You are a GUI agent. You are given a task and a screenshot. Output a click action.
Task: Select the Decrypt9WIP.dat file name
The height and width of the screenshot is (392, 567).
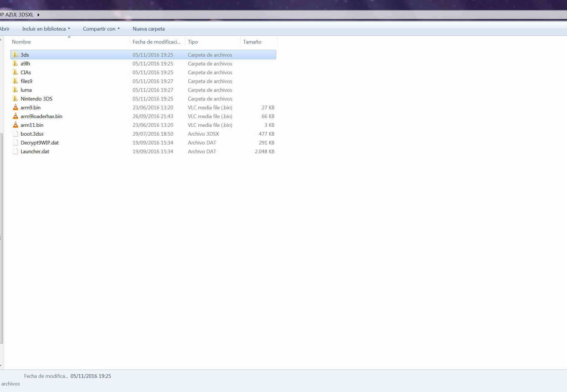coord(39,142)
